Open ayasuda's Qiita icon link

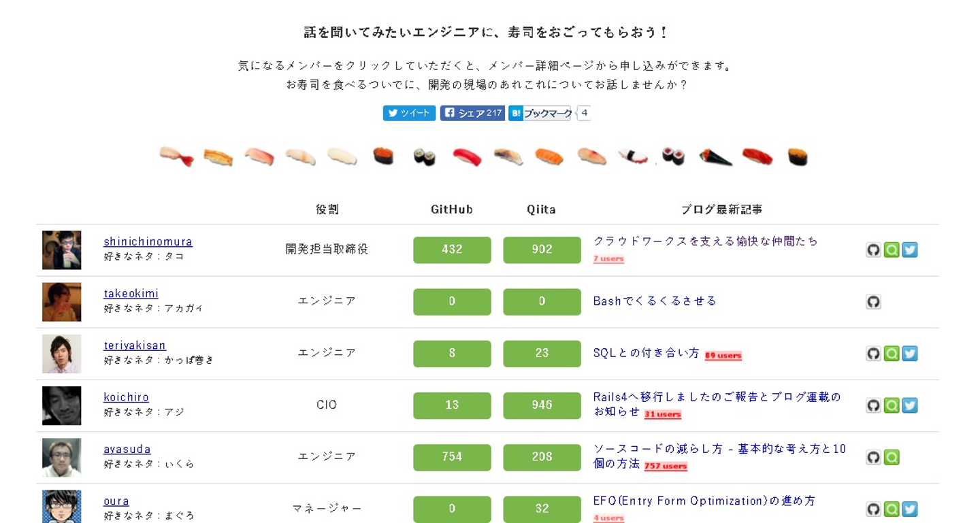coord(892,457)
